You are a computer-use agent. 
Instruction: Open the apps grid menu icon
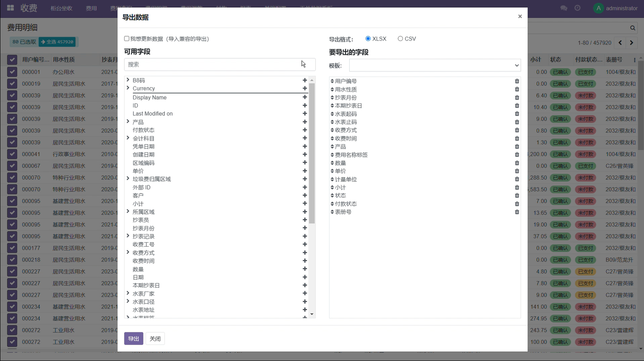tap(11, 8)
